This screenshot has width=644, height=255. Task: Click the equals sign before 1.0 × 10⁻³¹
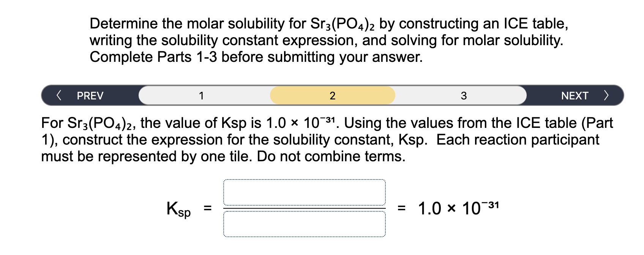pyautogui.click(x=401, y=208)
